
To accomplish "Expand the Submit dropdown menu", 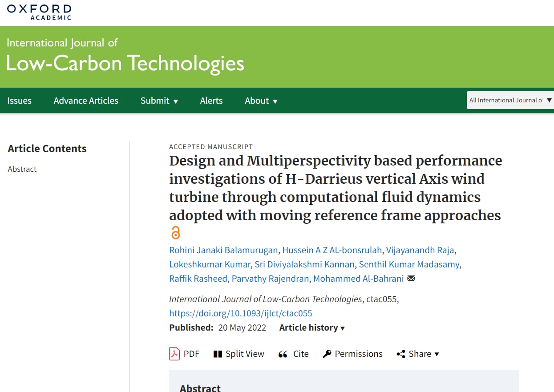I will point(159,101).
